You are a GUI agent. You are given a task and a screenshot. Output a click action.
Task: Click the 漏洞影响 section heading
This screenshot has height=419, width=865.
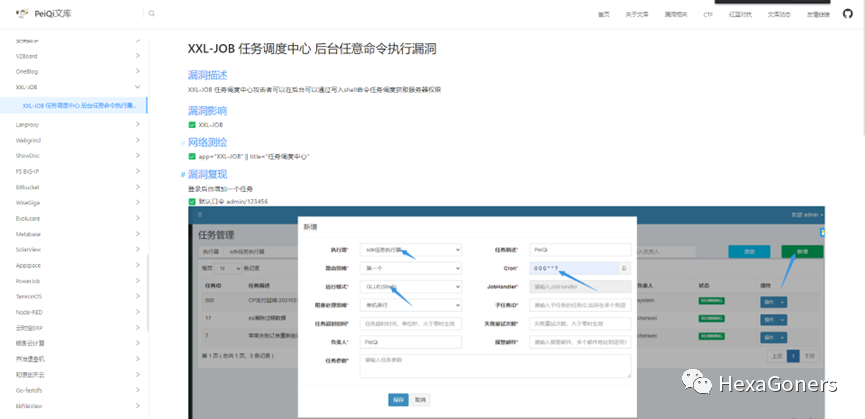[207, 111]
